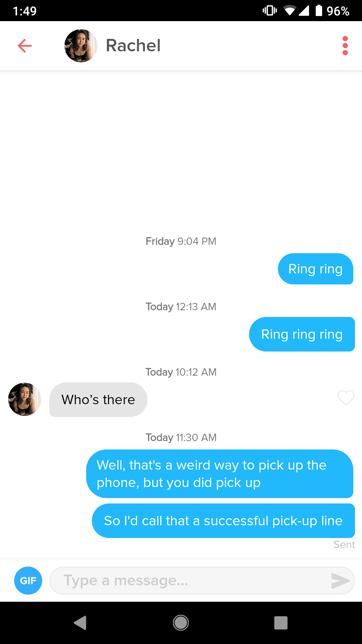Tap the Android home navigation button
The width and height of the screenshot is (362, 644).
181,623
